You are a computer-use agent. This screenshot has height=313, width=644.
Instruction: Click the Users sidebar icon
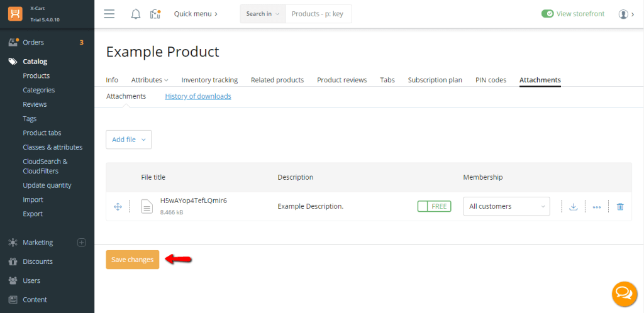(13, 280)
